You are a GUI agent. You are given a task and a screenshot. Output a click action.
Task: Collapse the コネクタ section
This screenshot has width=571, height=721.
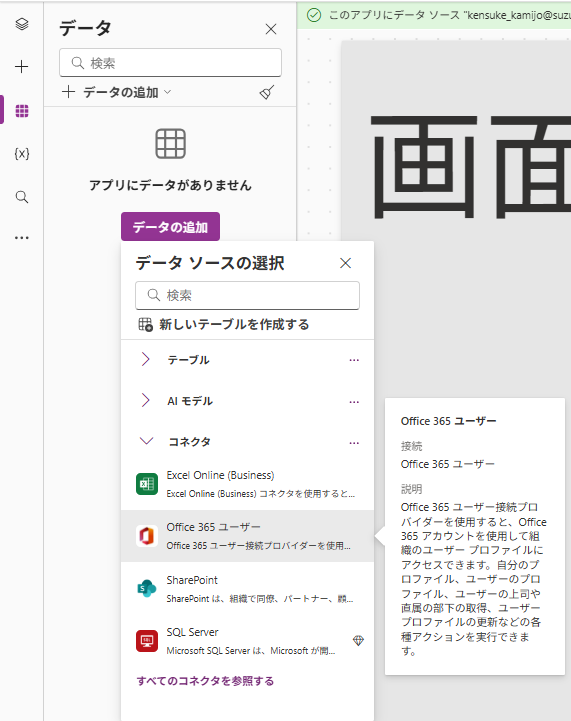pyautogui.click(x=146, y=441)
